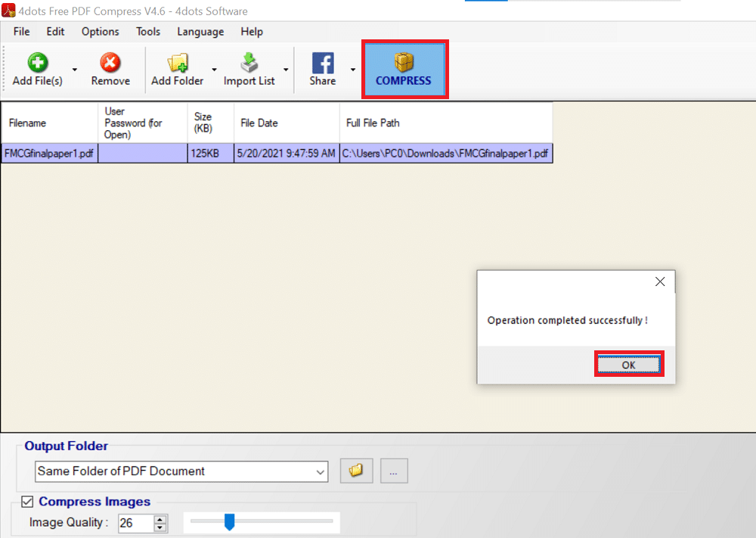The width and height of the screenshot is (756, 538).
Task: Click the 5/20/2021 9:47:59 AM date cell
Action: click(287, 154)
